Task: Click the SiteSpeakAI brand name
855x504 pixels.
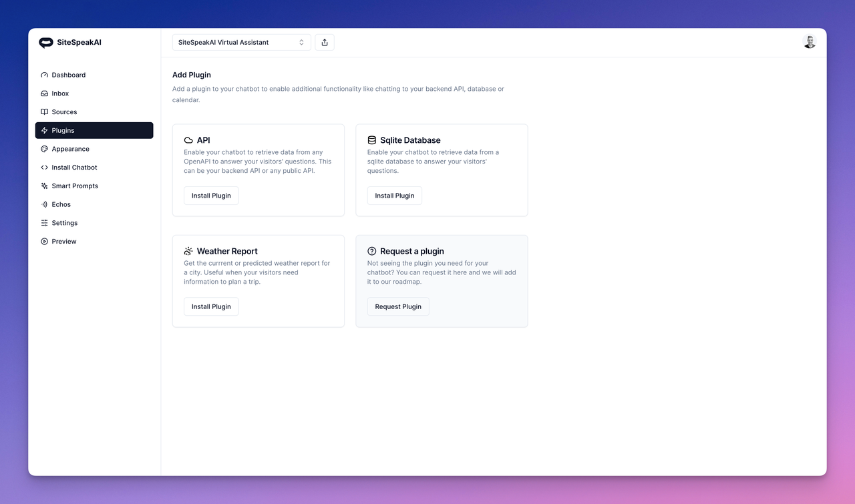Action: pyautogui.click(x=79, y=42)
